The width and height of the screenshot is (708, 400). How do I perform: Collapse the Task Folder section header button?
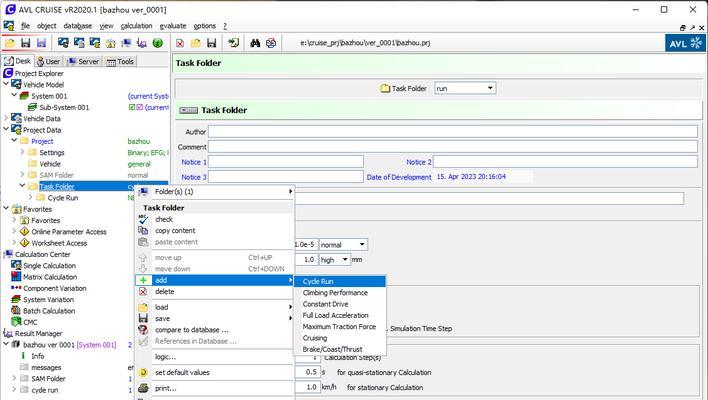(188, 110)
